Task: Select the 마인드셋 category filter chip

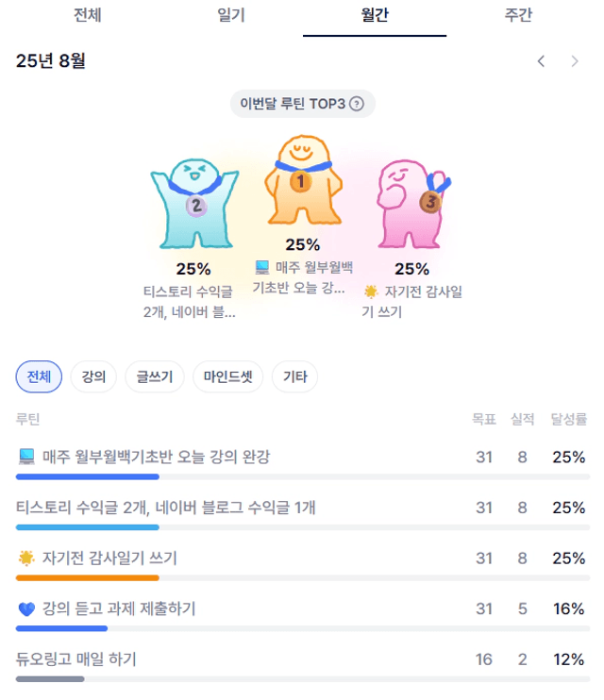Action: click(227, 376)
